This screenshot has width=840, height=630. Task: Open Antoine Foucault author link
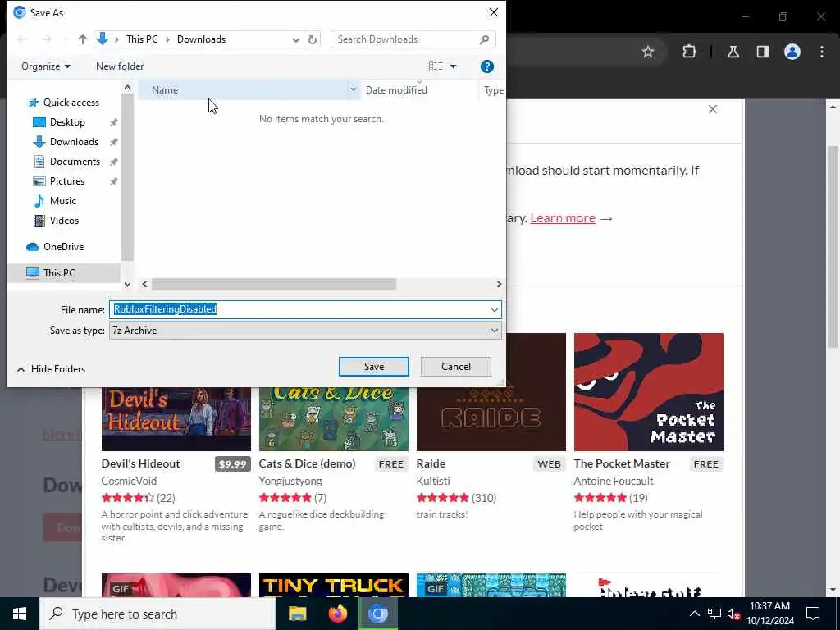tap(614, 481)
